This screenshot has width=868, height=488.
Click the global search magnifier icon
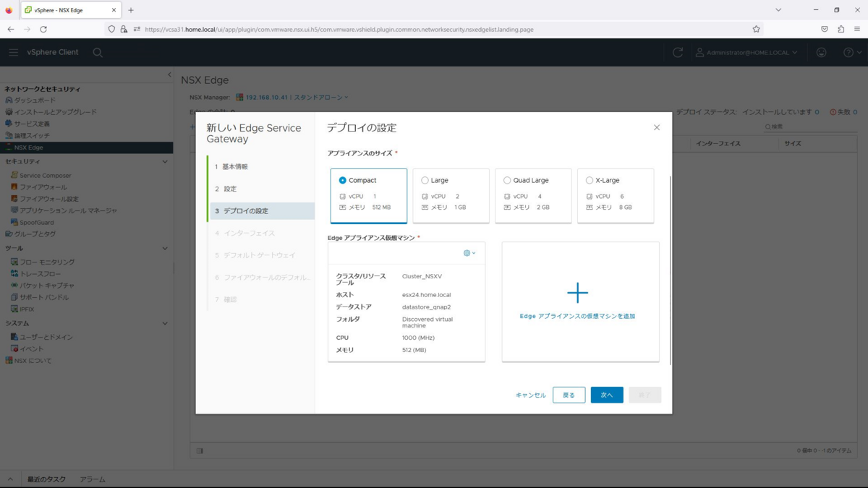tap(98, 53)
